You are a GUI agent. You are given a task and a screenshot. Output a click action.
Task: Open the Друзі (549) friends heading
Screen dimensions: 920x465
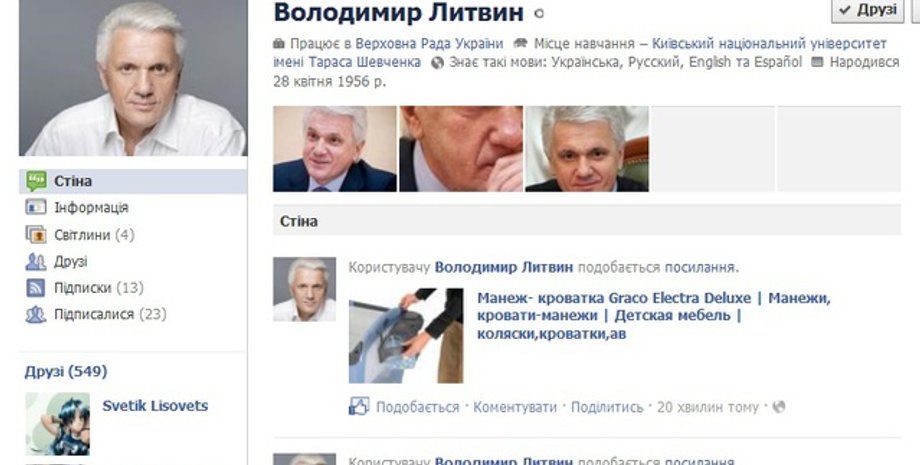(66, 371)
